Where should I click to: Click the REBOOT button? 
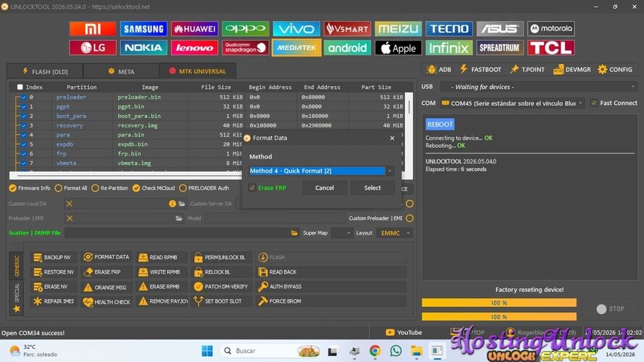point(440,125)
